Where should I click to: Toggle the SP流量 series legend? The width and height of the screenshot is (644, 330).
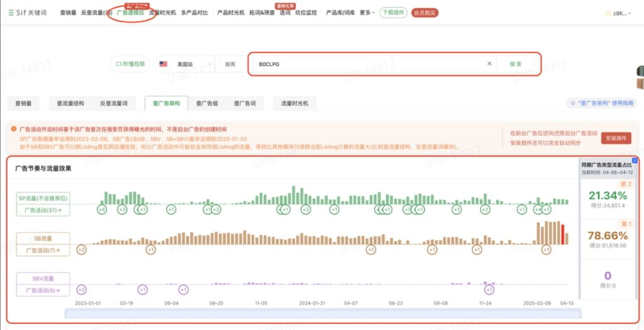coord(42,198)
